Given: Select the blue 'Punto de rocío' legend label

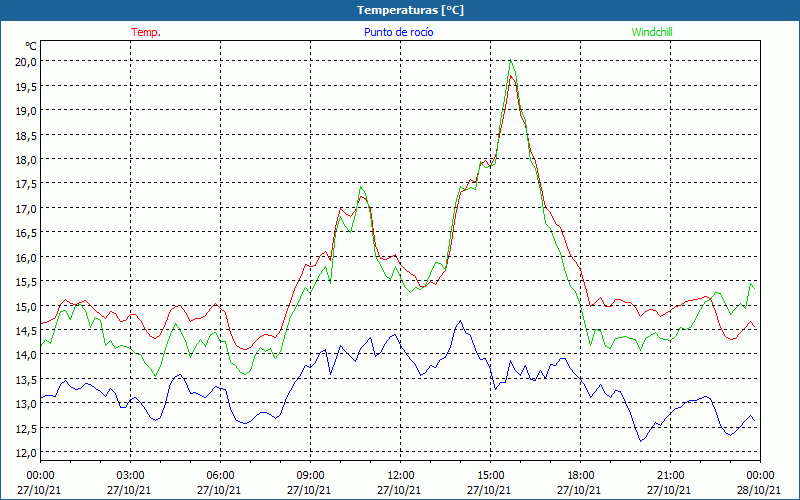Looking at the screenshot, I should point(398,32).
